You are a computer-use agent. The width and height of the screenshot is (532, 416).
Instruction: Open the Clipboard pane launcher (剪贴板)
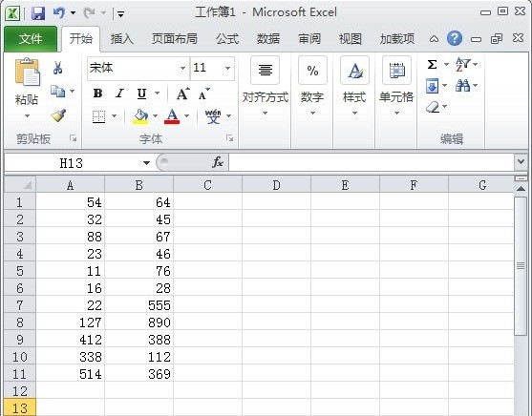pyautogui.click(x=73, y=138)
